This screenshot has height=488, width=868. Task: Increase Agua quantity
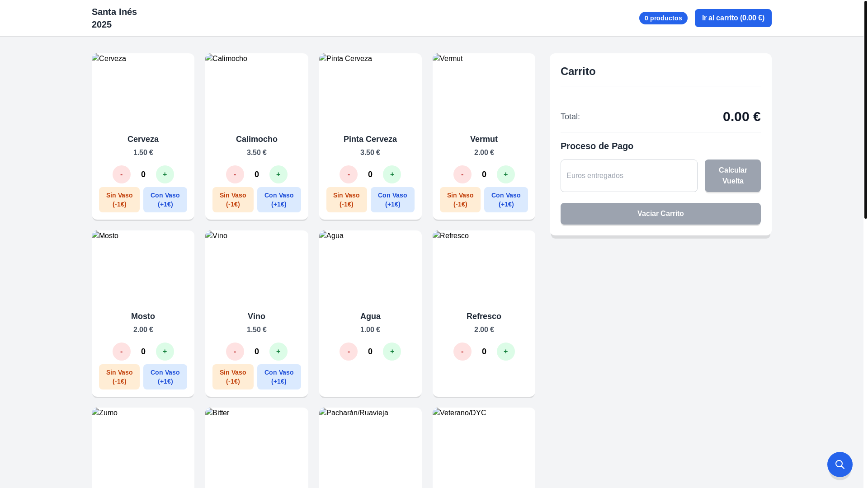point(392,352)
